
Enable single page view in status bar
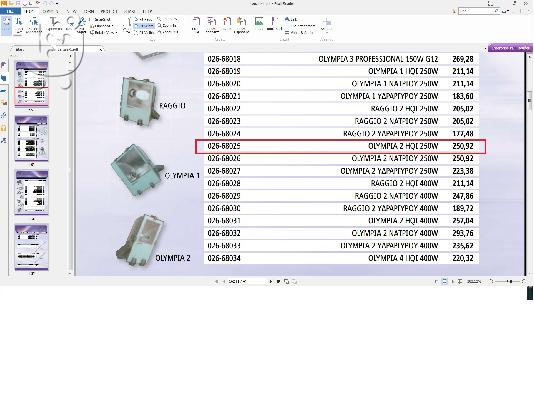point(436,282)
